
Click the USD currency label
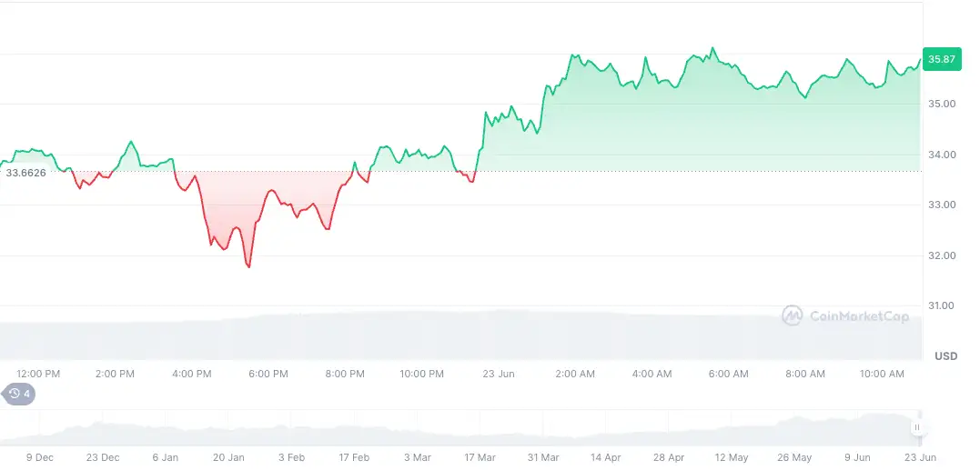point(945,356)
